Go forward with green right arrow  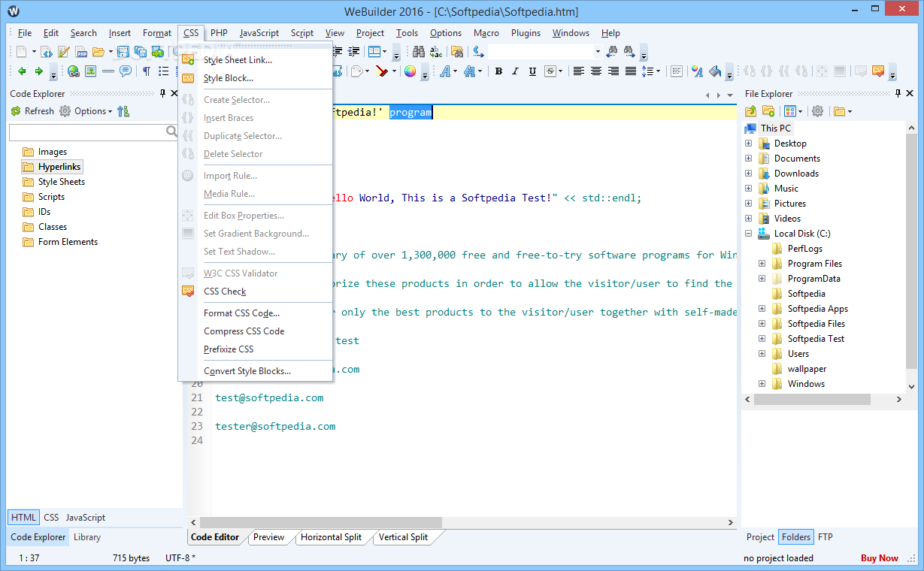pyautogui.click(x=39, y=71)
